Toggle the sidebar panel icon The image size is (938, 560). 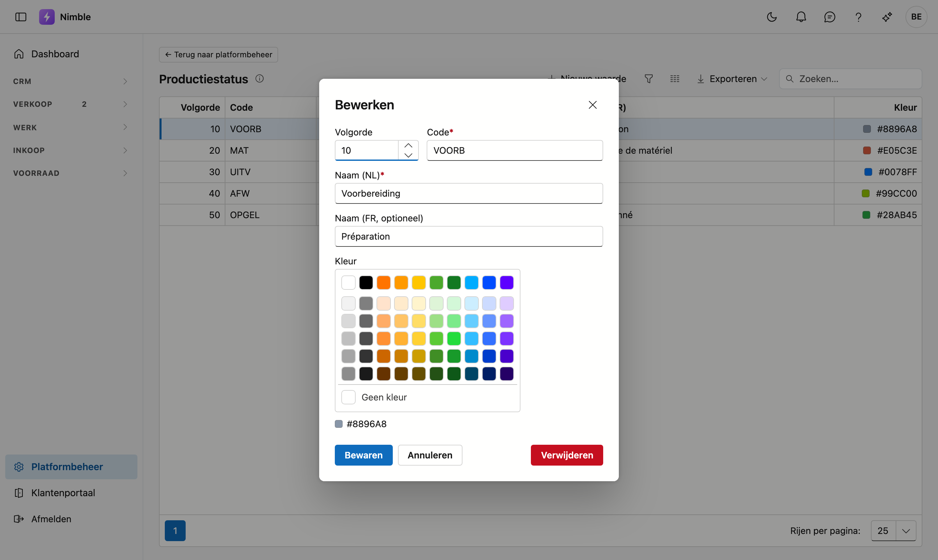click(21, 17)
